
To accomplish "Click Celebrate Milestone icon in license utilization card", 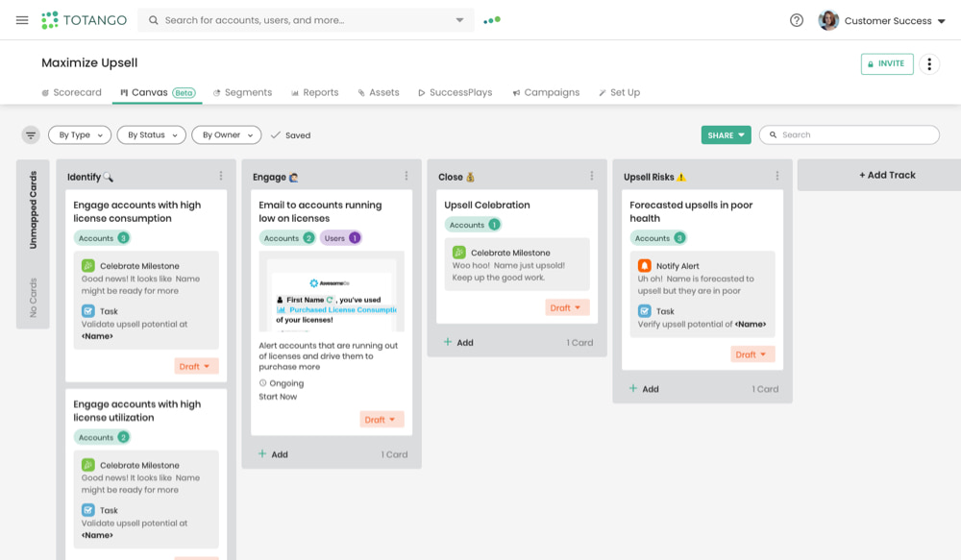I will [x=88, y=464].
